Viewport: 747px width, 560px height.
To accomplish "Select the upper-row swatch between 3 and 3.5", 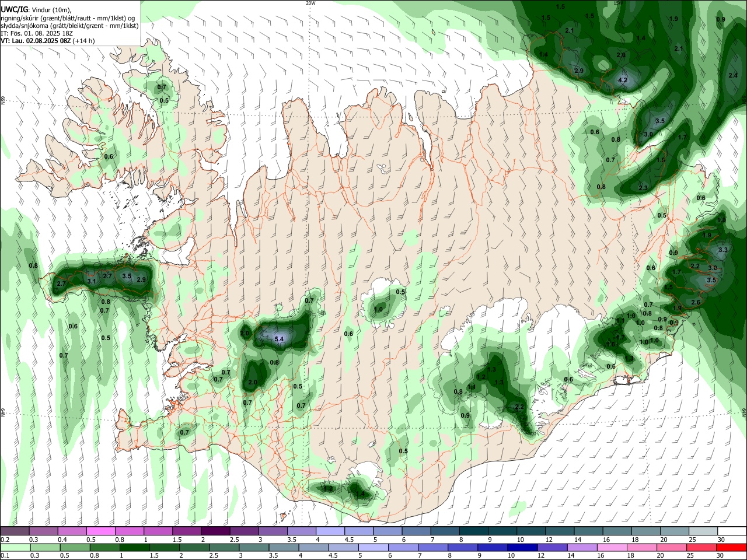I will pyautogui.click(x=273, y=531).
